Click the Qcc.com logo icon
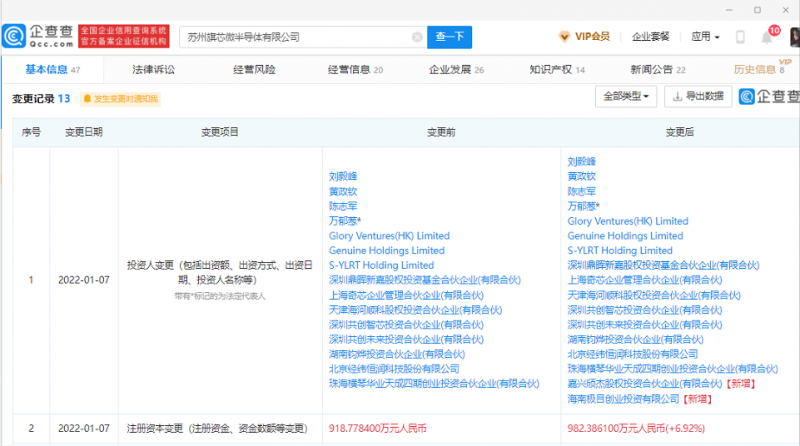 (x=16, y=36)
